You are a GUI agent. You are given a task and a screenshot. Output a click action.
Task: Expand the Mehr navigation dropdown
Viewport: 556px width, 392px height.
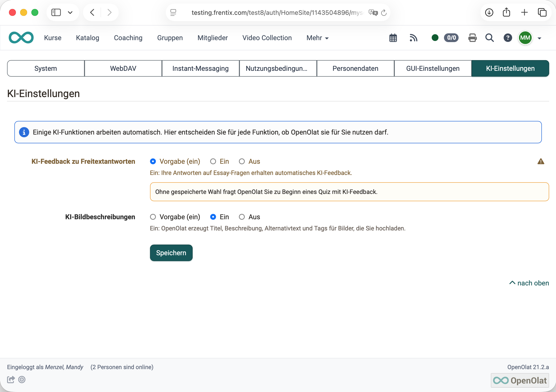click(x=318, y=38)
